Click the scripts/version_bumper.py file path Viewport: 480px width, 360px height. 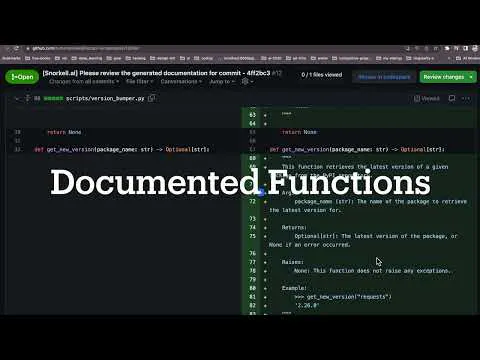tap(105, 98)
